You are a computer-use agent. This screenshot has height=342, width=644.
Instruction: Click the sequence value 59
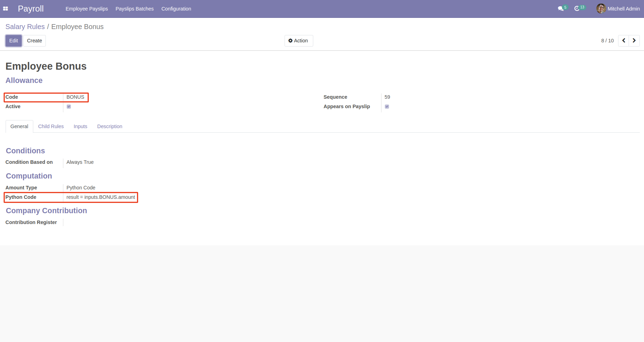387,97
